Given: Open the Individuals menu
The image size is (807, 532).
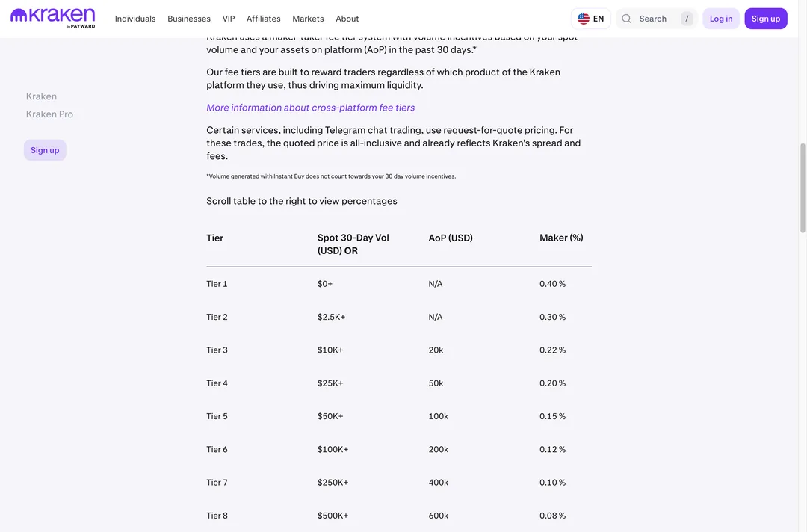Looking at the screenshot, I should pyautogui.click(x=134, y=19).
